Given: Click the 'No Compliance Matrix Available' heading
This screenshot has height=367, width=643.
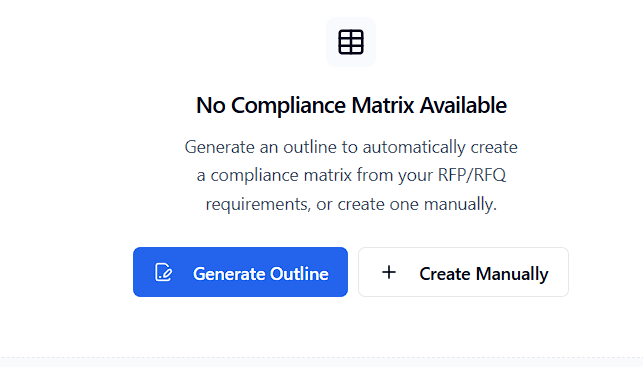Looking at the screenshot, I should pos(351,105).
